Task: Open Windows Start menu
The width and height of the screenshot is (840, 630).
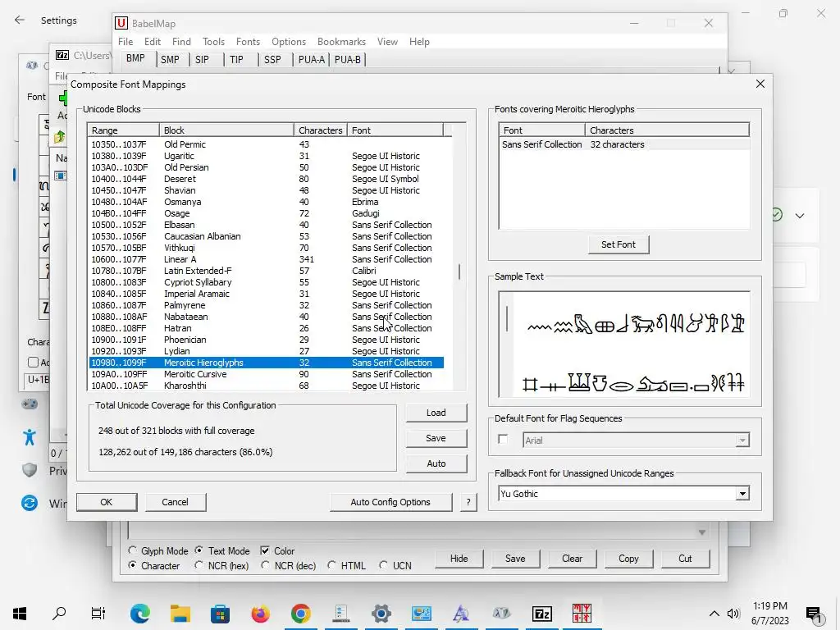Action: [20, 614]
